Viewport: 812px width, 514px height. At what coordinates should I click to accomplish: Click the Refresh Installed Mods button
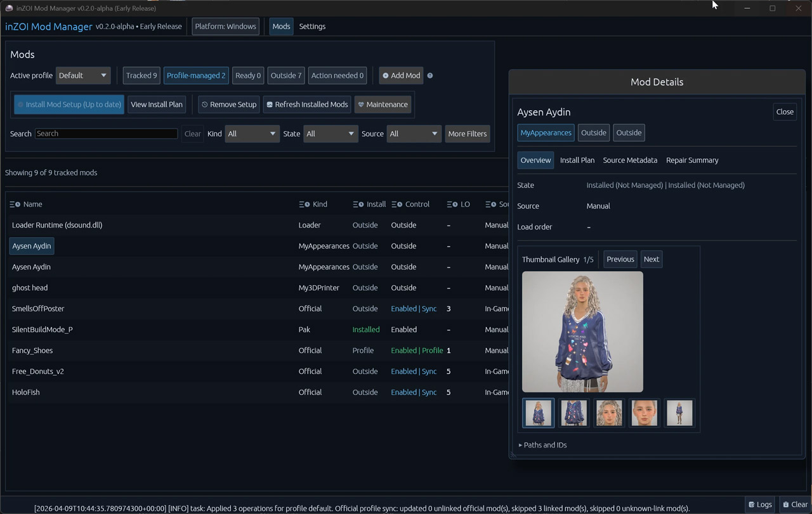point(306,105)
